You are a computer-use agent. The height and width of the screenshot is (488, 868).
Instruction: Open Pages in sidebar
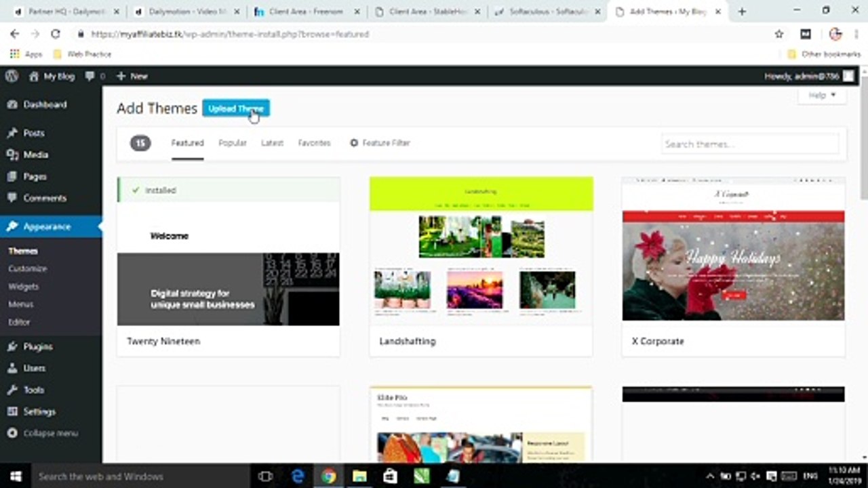pos(35,176)
